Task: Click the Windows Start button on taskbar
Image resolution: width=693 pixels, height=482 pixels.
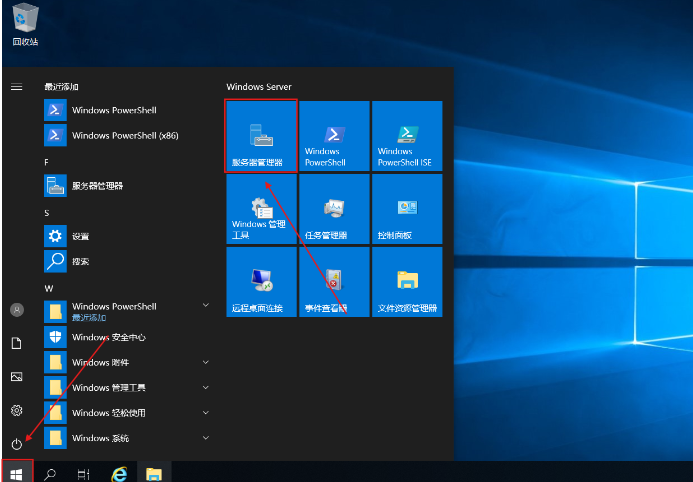Action: pyautogui.click(x=17, y=471)
